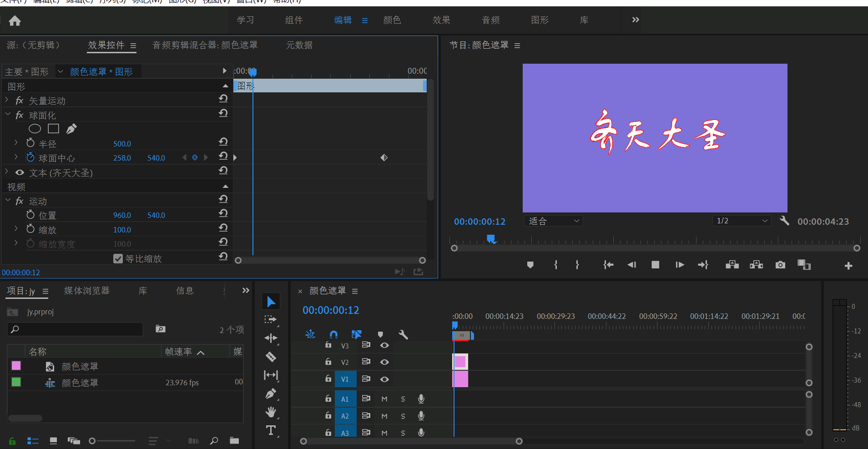The width and height of the screenshot is (868, 449).
Task: Toggle animation stopwatch for 半径 parameter
Action: tap(30, 143)
